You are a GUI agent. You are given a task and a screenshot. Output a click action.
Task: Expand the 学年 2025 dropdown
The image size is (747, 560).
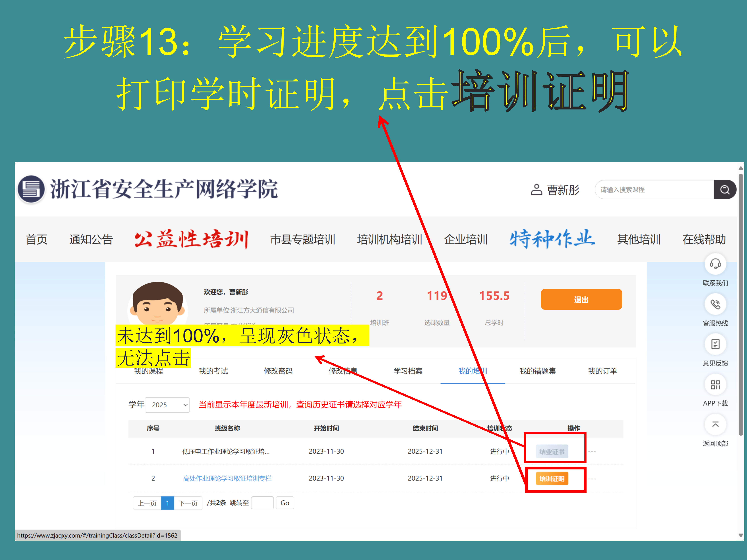(x=167, y=405)
